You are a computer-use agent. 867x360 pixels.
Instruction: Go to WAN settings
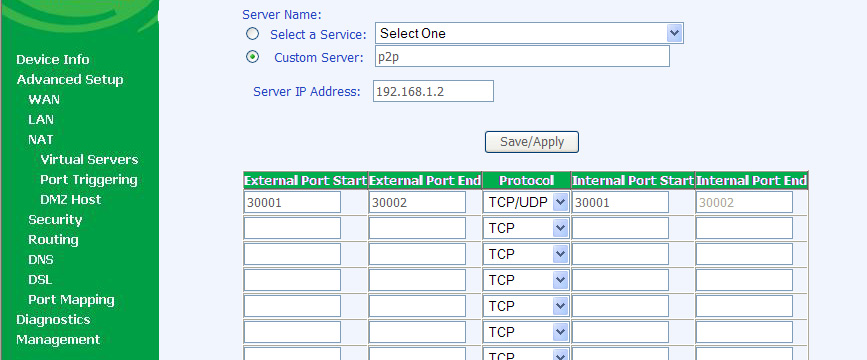[44, 100]
